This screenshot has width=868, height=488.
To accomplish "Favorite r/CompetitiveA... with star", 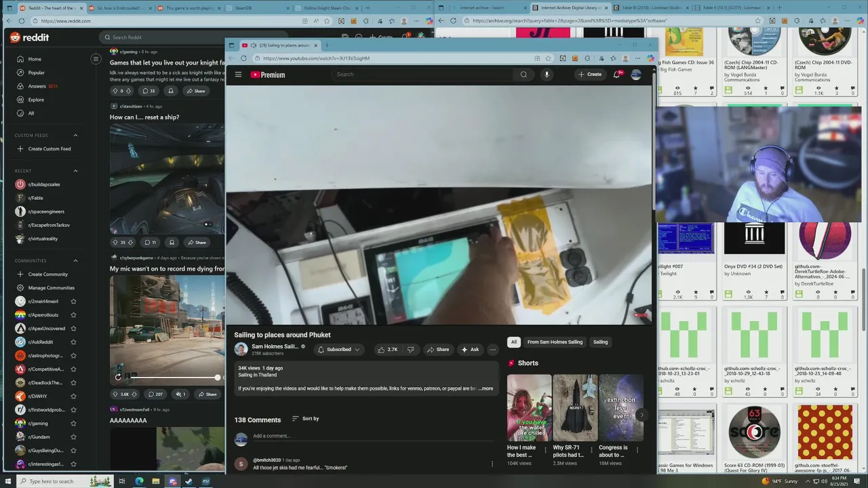I will [73, 369].
